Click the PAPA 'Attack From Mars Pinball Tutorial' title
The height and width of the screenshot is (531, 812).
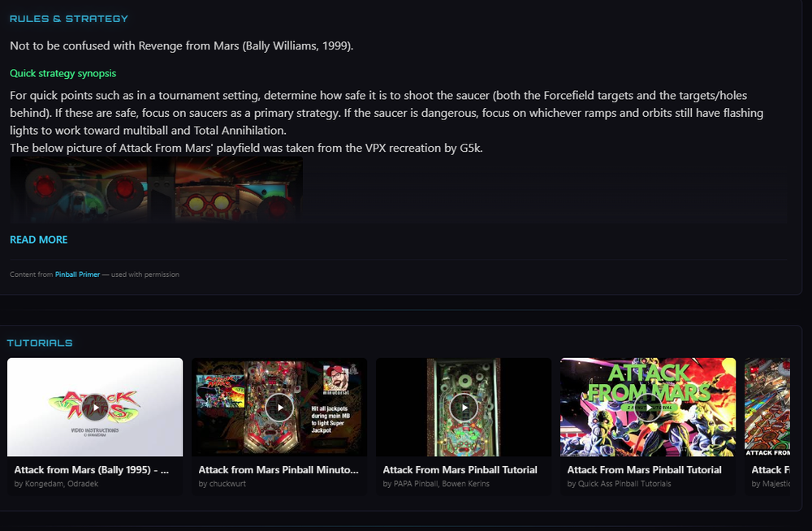point(460,470)
